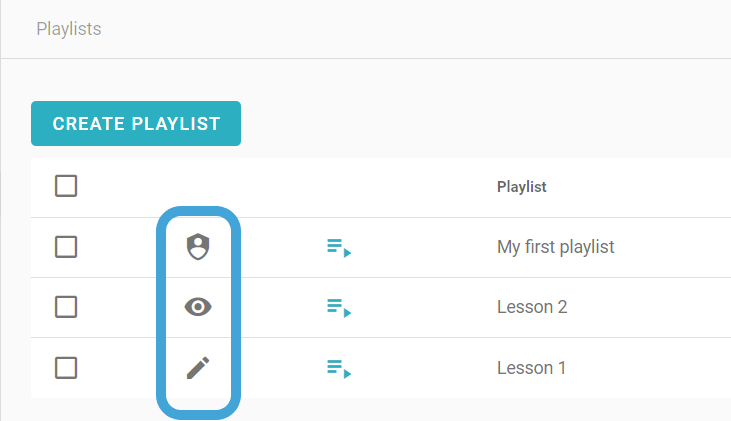Toggle Lesson 2 visibility with the eye icon
731x421 pixels.
(x=198, y=307)
